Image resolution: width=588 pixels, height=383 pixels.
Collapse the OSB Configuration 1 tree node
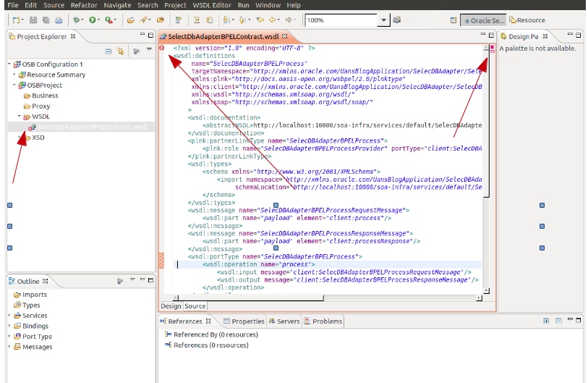pyautogui.click(x=10, y=64)
